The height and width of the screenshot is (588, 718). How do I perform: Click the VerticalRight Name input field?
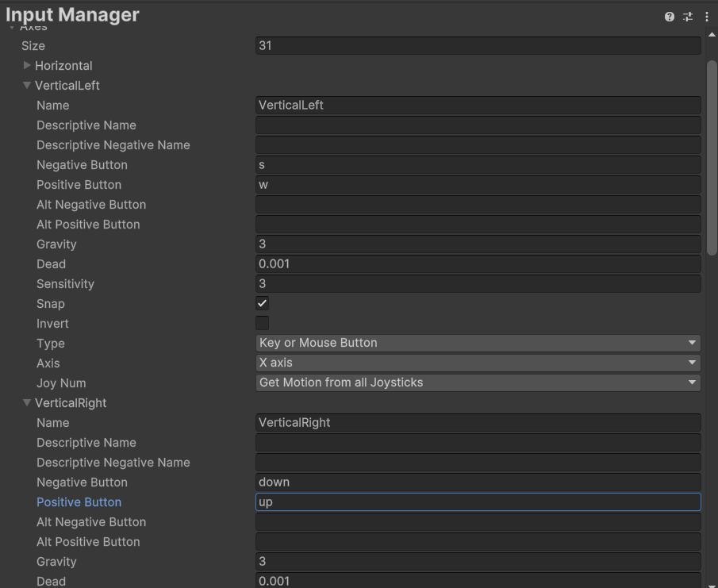tap(478, 422)
